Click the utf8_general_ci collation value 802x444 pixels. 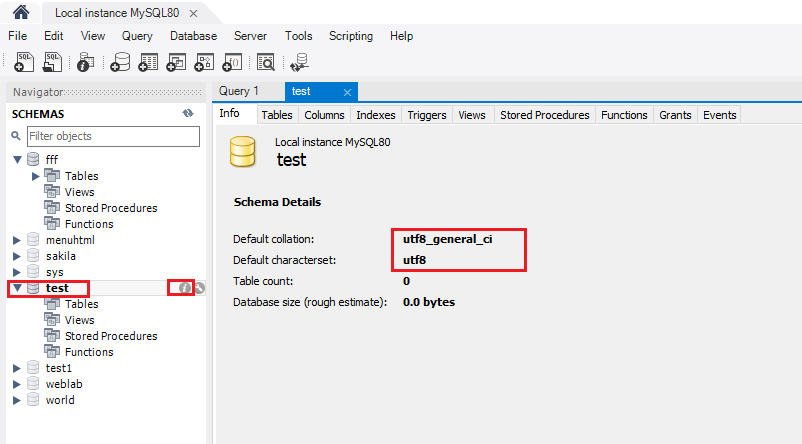click(x=448, y=239)
